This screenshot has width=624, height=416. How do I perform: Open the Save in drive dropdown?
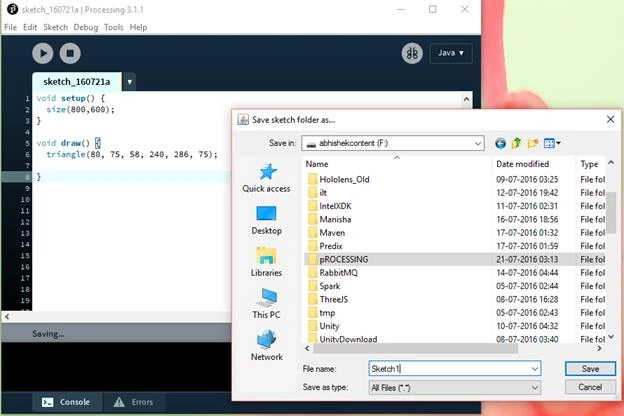(393, 143)
